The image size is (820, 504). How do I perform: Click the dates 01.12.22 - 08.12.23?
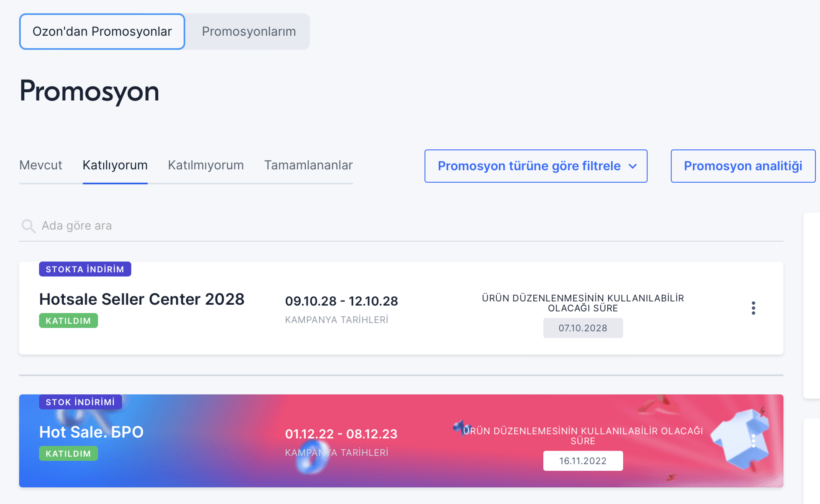tap(341, 434)
